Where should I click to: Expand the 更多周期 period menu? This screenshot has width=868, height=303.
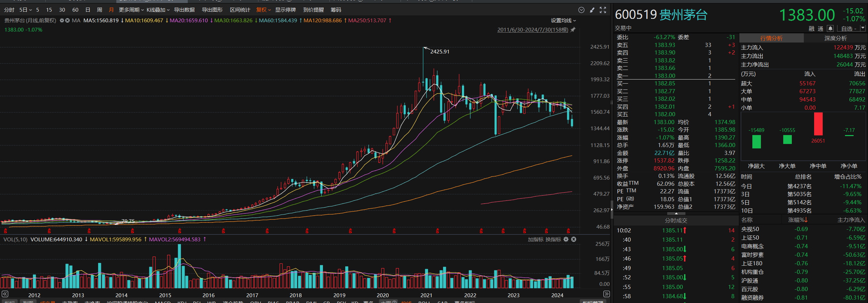tap(131, 10)
